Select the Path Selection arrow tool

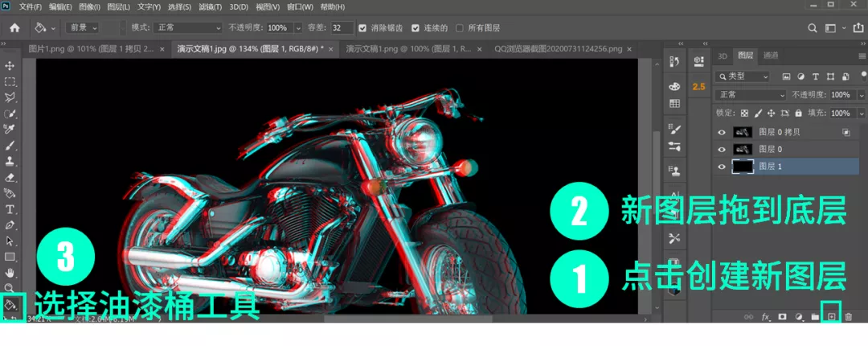coord(10,241)
